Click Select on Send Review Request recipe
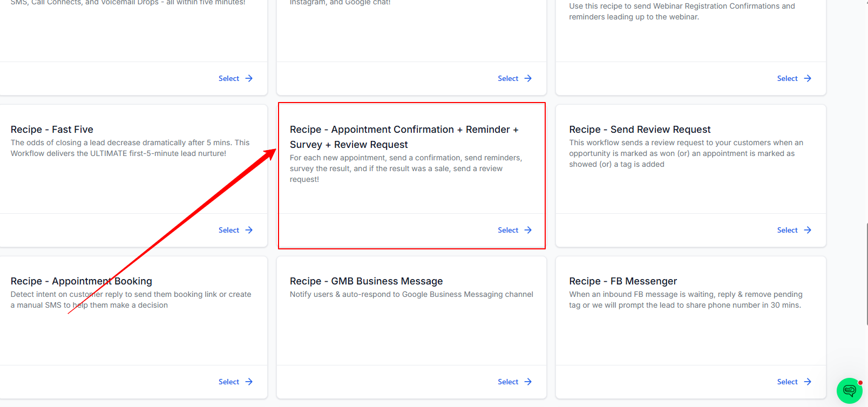This screenshot has width=868, height=407. click(794, 230)
